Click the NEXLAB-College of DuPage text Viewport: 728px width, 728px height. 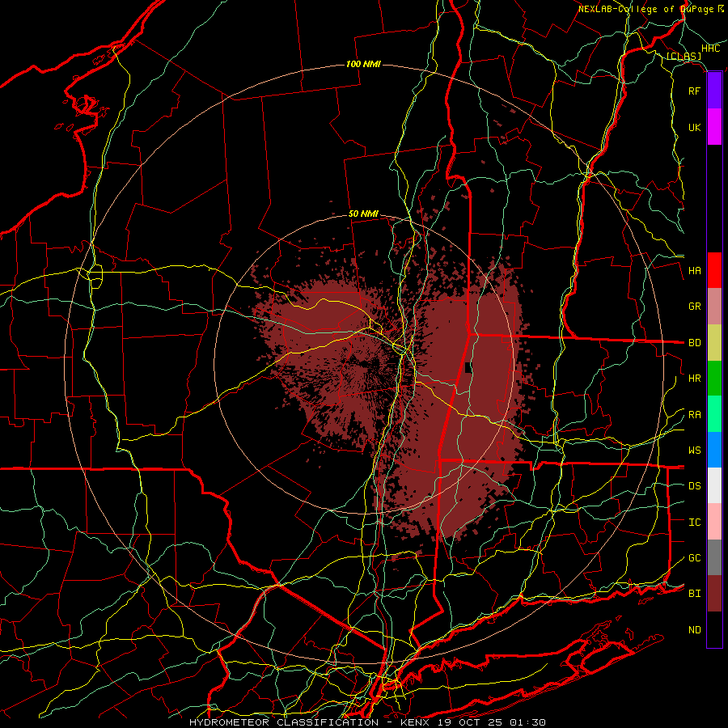click(645, 9)
